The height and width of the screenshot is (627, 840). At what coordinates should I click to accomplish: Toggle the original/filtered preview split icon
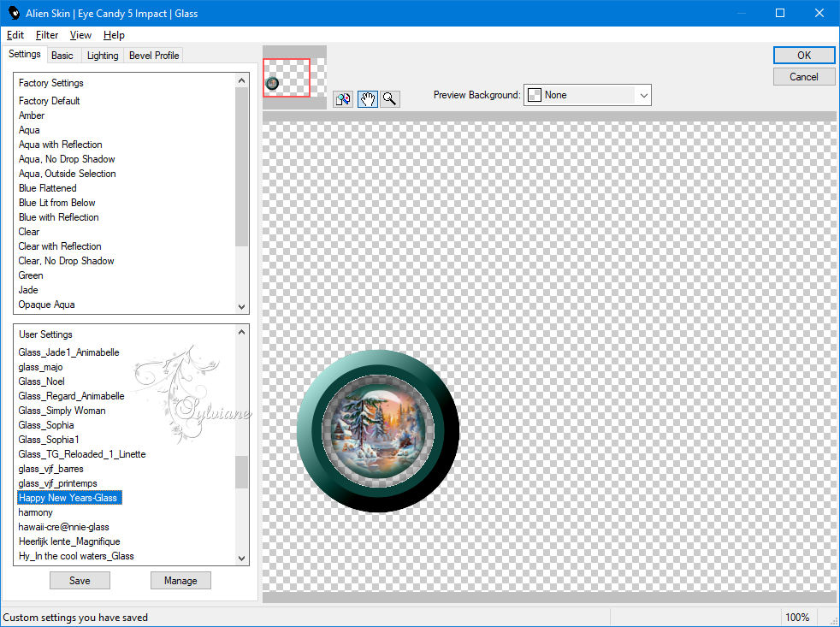[343, 99]
